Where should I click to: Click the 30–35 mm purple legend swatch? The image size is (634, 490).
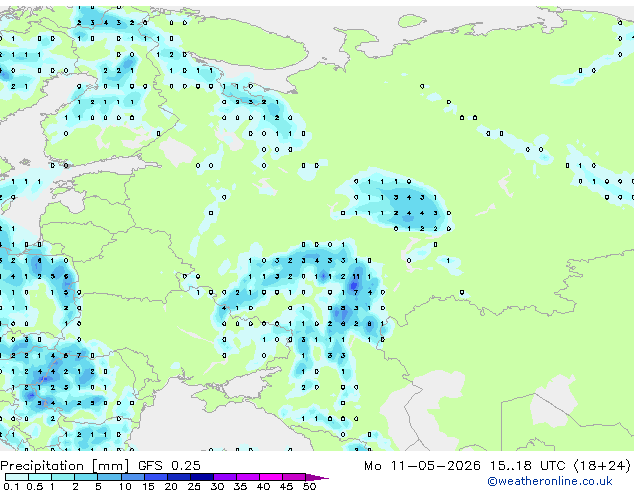tap(225, 477)
